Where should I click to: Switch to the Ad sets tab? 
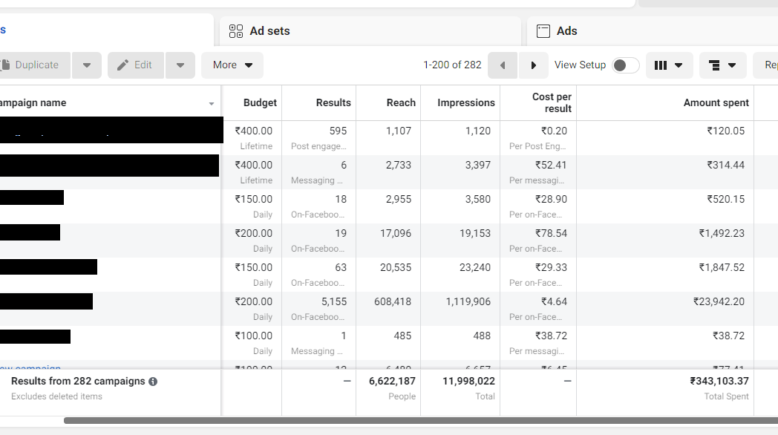pos(370,31)
